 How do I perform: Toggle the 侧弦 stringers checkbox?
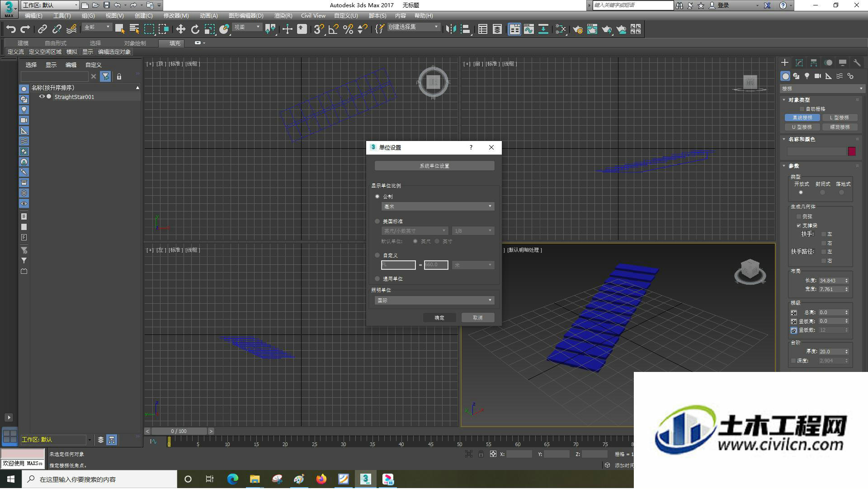[799, 216]
